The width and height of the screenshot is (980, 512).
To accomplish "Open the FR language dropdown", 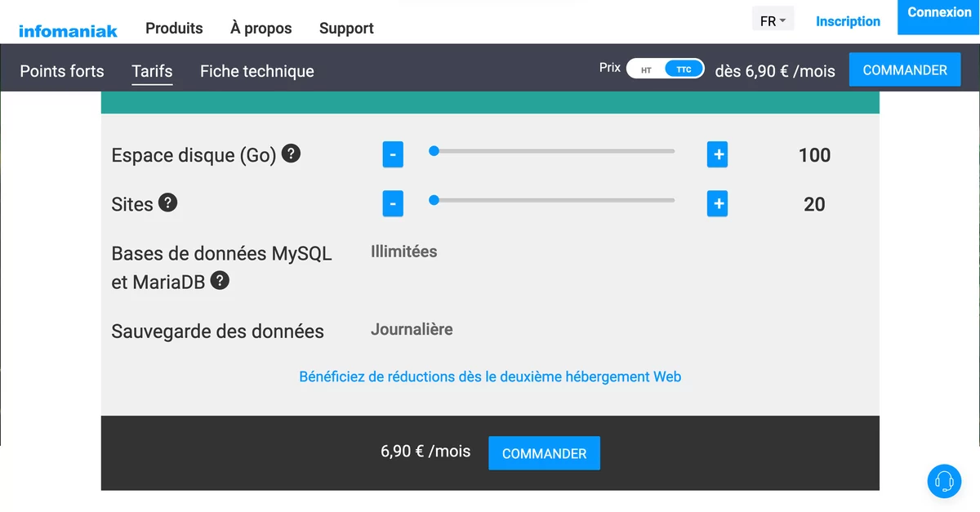I will tap(773, 21).
